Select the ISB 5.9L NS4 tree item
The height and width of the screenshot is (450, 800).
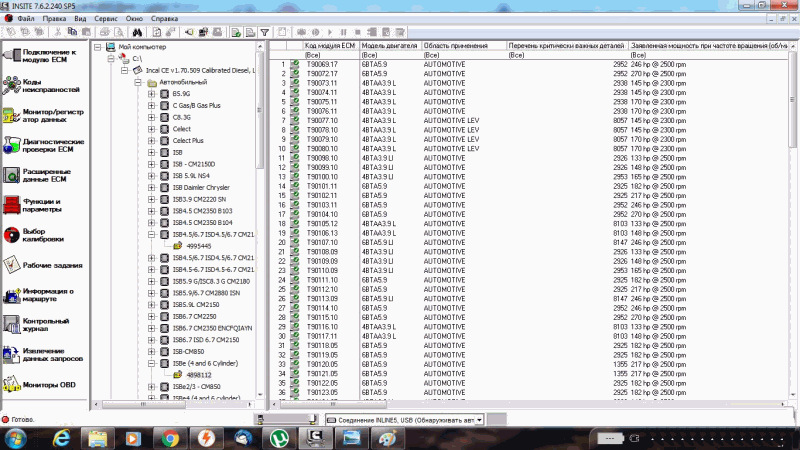pos(191,176)
